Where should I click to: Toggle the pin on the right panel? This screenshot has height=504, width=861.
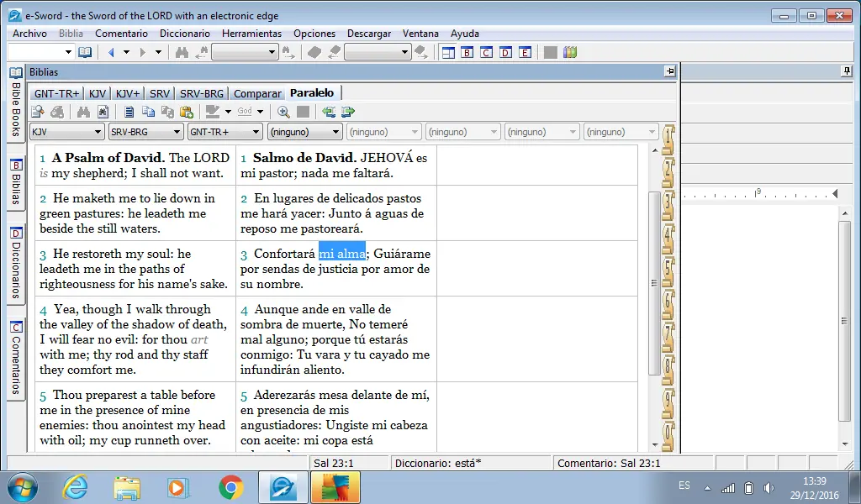coord(847,71)
